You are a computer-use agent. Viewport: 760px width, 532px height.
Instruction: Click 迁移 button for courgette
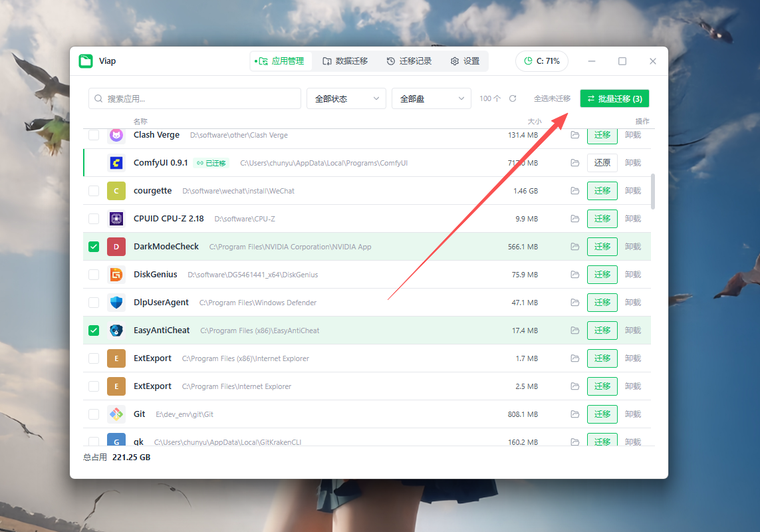pyautogui.click(x=602, y=191)
